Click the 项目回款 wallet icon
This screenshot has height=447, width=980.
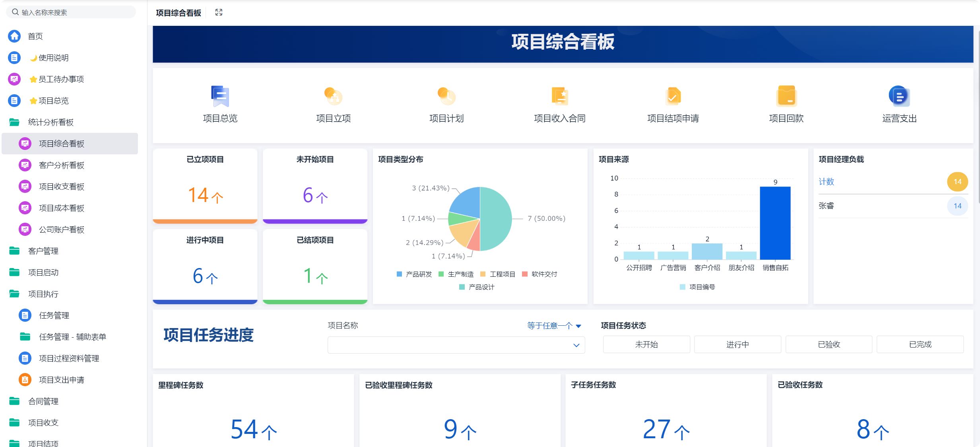tap(786, 96)
